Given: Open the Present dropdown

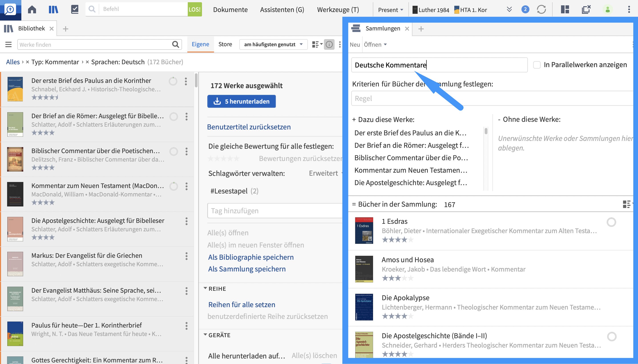Looking at the screenshot, I should coord(391,10).
